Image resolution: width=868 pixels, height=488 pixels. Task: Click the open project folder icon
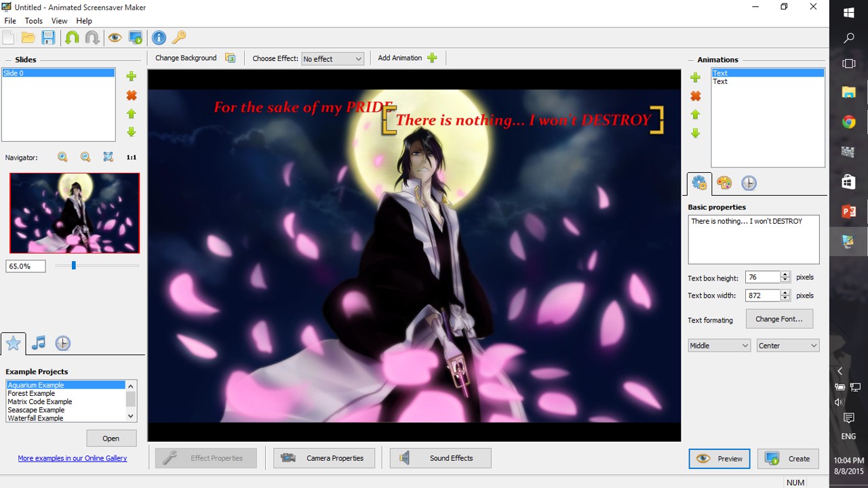[x=28, y=38]
